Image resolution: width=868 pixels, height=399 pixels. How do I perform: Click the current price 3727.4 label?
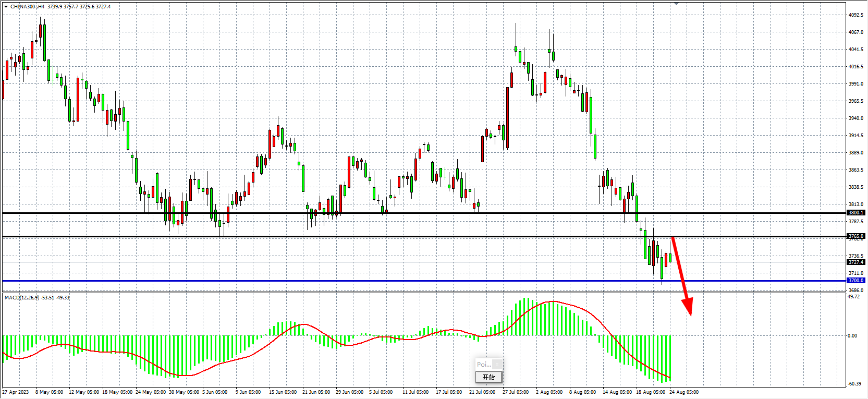click(855, 262)
